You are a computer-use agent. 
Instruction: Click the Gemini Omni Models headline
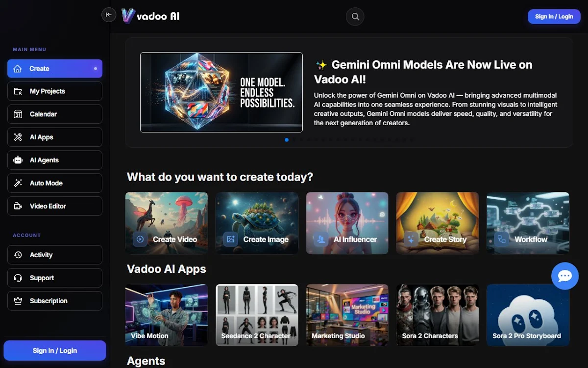pos(423,72)
